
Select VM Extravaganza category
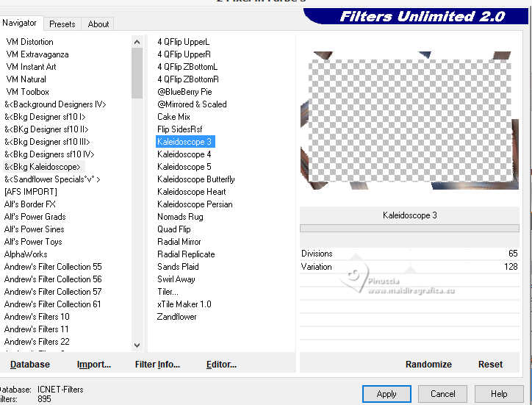[x=37, y=54]
